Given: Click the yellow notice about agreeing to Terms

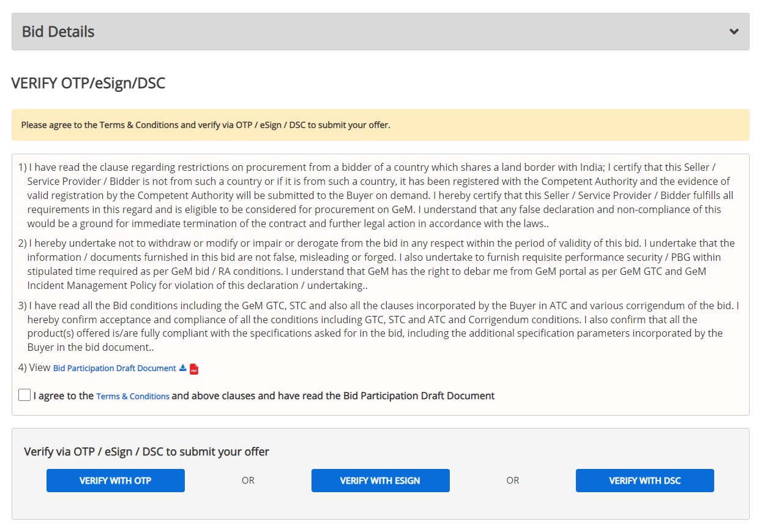Looking at the screenshot, I should [x=206, y=125].
